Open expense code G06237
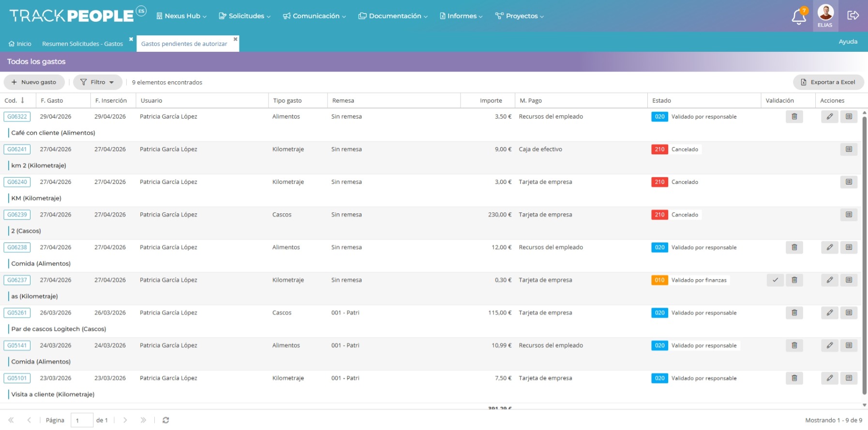This screenshot has height=430, width=868. click(17, 280)
